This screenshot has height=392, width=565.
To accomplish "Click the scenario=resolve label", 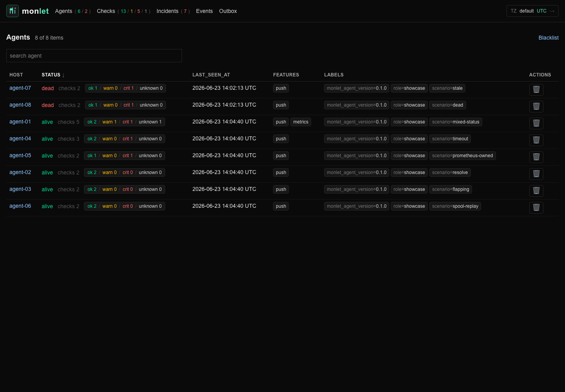I will [450, 172].
